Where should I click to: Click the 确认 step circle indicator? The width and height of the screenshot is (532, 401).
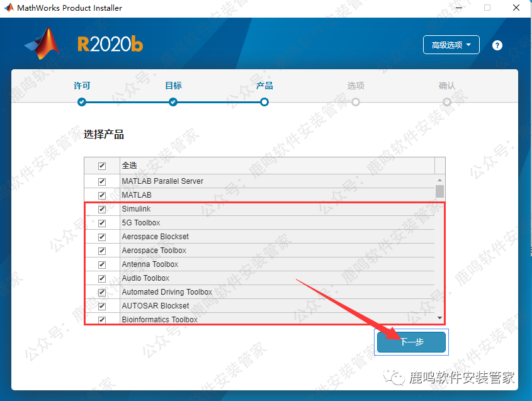[x=447, y=101]
